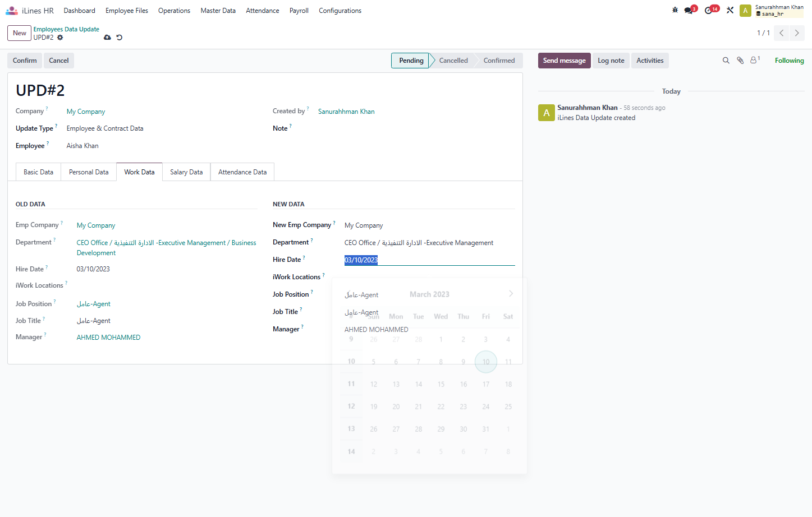Screen dimensions: 812x517
Task: Attach files using the paperclip icon
Action: (x=740, y=61)
